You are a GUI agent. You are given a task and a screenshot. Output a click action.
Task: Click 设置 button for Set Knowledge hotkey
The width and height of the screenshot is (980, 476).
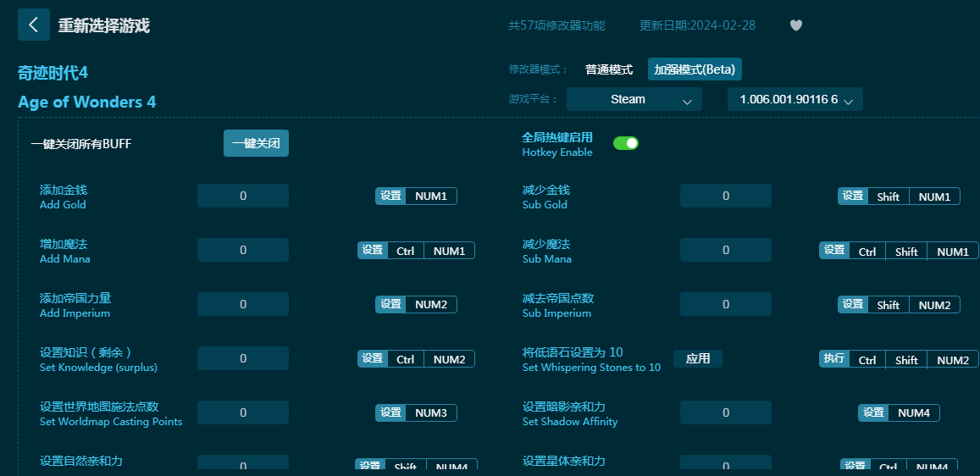(x=373, y=358)
